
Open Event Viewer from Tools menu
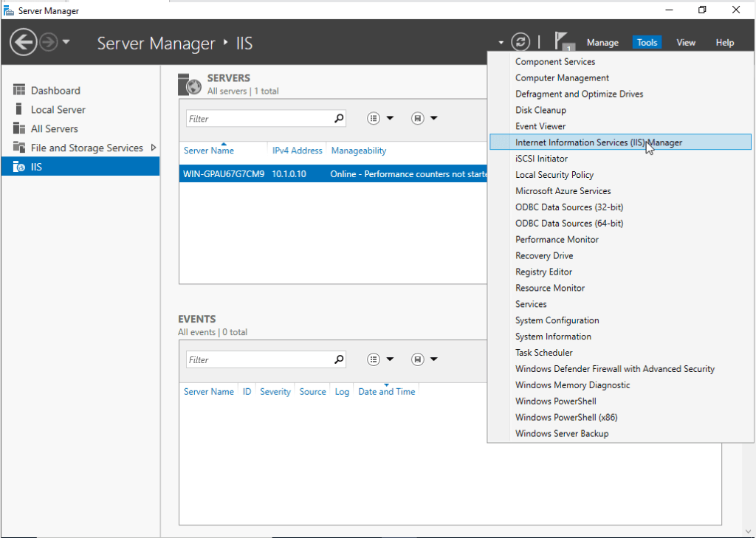[540, 126]
